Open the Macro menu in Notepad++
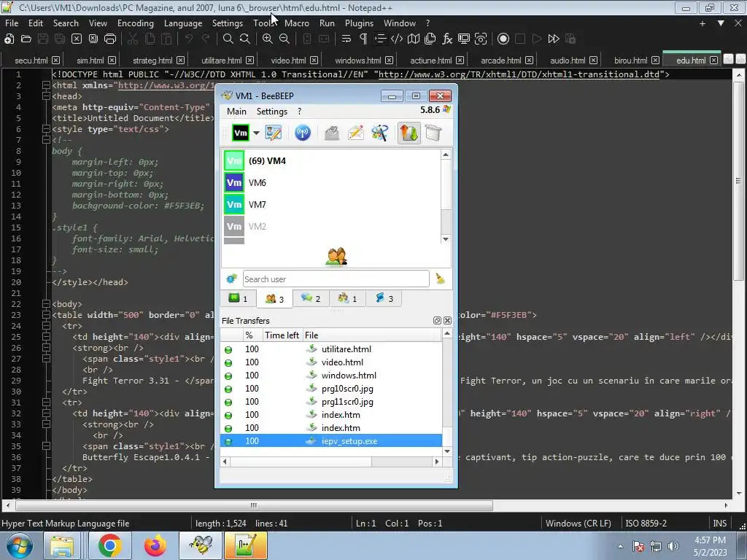Image resolution: width=747 pixels, height=560 pixels. point(296,23)
